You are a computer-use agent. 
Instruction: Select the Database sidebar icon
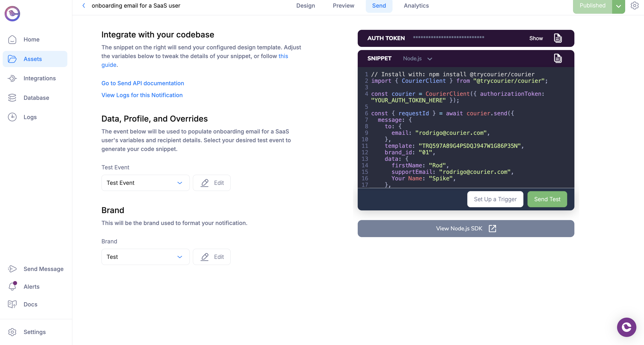pos(12,98)
